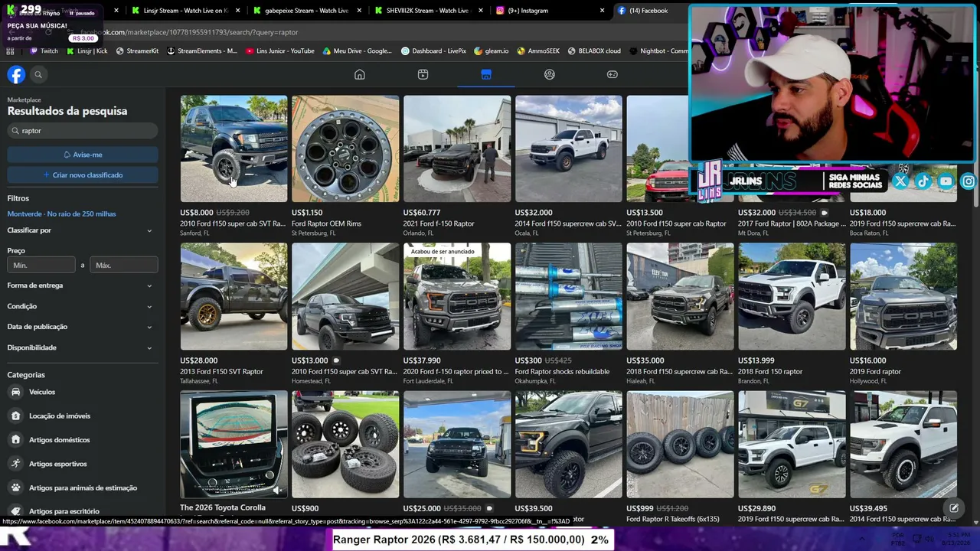Open the Lins Junior - YouTube bookmark
This screenshot has height=551, width=980.
[280, 51]
